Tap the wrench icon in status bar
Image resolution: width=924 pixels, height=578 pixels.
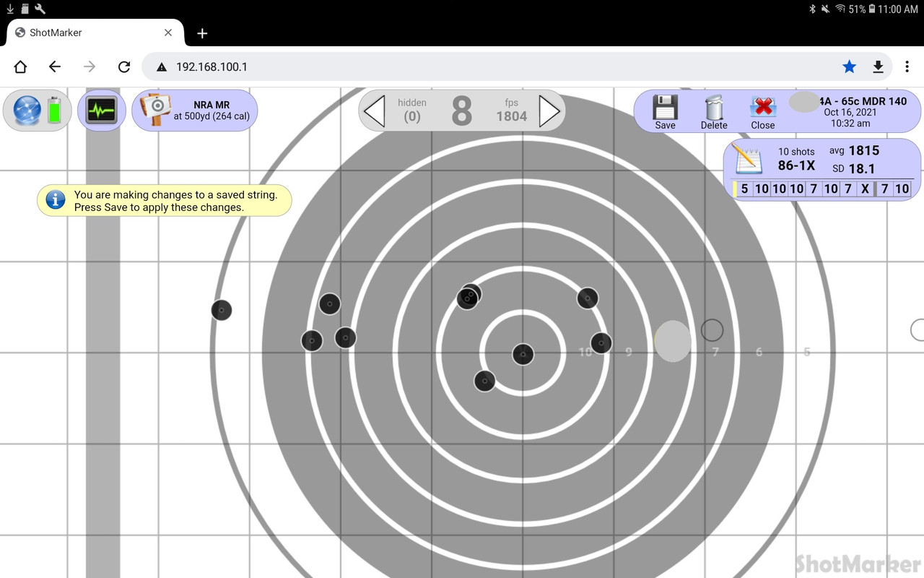click(40, 9)
